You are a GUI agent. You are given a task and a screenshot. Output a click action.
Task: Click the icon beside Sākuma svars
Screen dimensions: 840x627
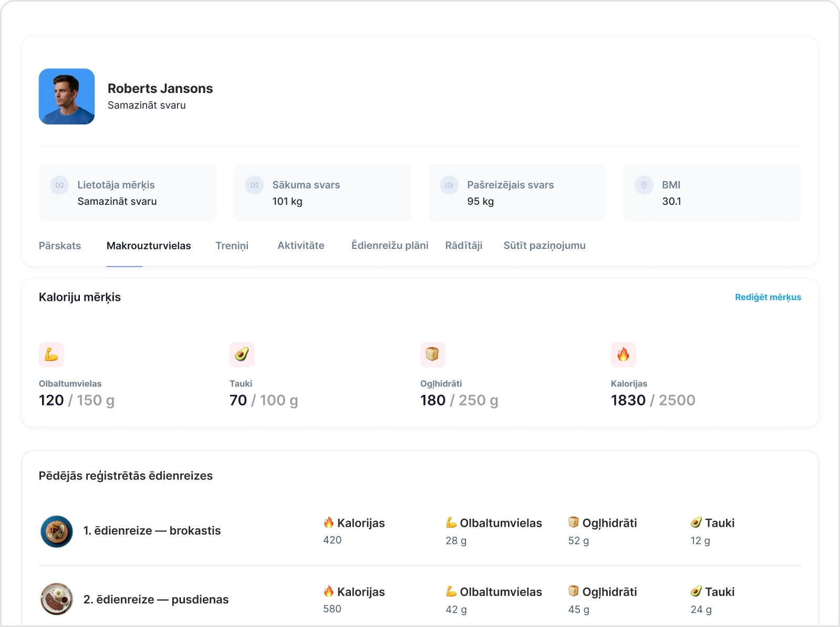coord(254,185)
